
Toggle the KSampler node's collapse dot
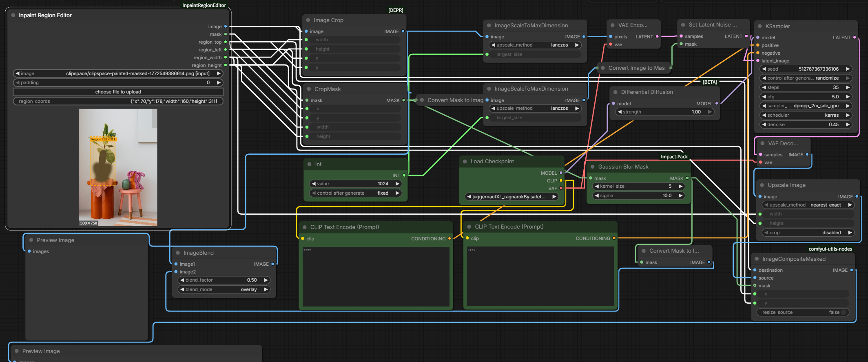pos(759,26)
